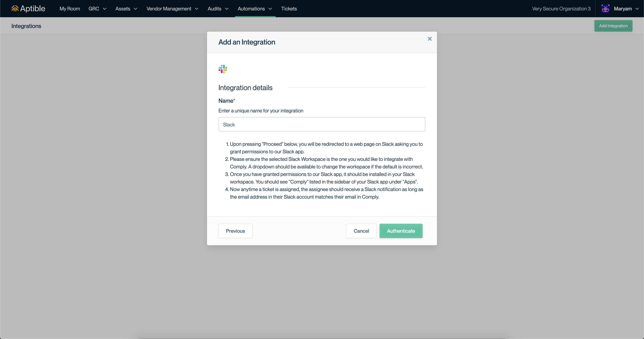Click the Aptible logo icon
644x339 pixels.
tap(15, 8)
